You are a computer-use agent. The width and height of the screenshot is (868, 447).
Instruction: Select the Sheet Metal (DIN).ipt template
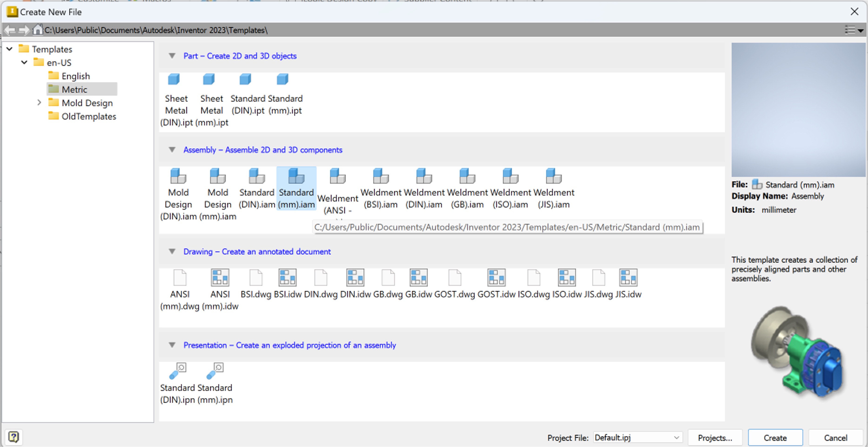click(176, 100)
